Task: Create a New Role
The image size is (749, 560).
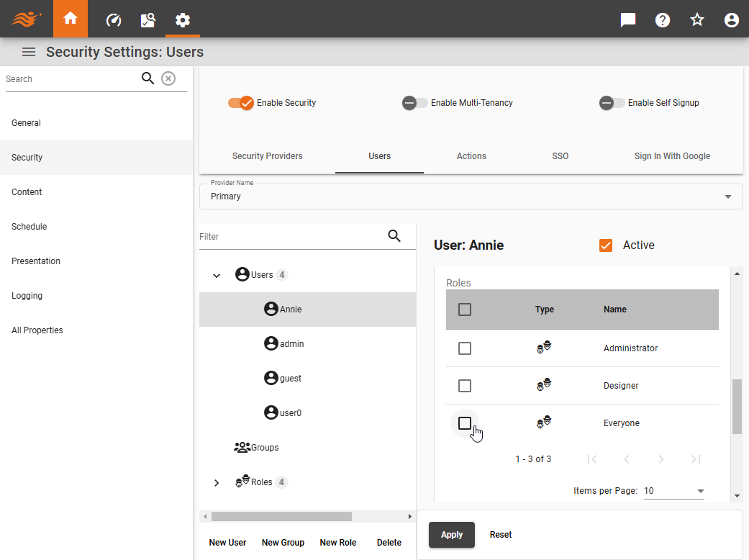Action: point(338,542)
